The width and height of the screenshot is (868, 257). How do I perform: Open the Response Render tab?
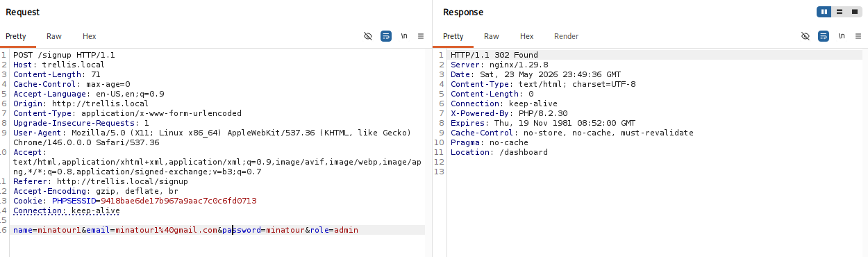pos(566,36)
